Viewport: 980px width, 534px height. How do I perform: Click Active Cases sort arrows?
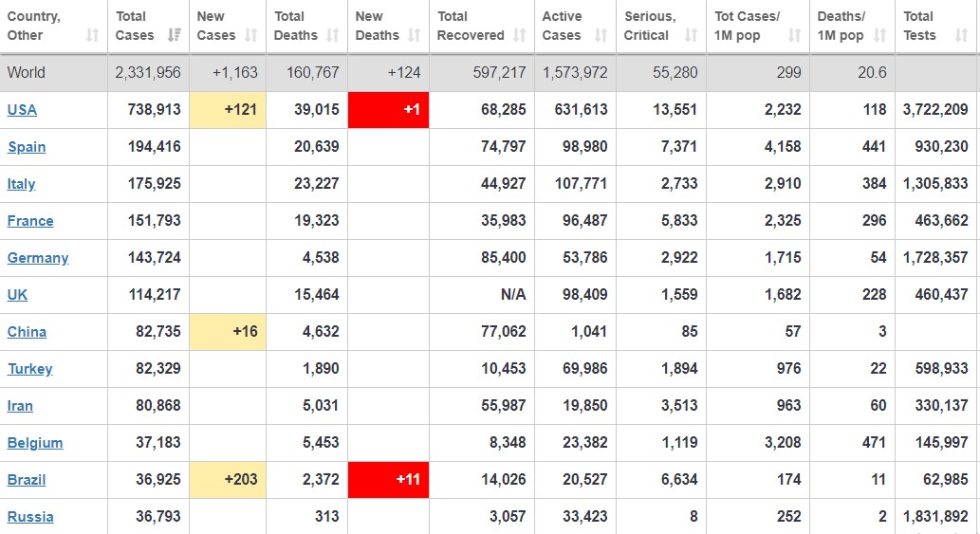601,35
